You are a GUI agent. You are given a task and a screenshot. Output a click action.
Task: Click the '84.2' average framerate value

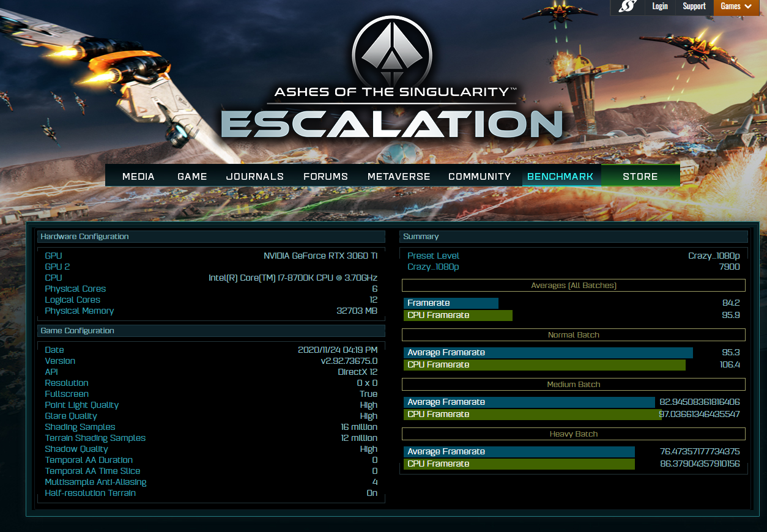[x=731, y=303]
